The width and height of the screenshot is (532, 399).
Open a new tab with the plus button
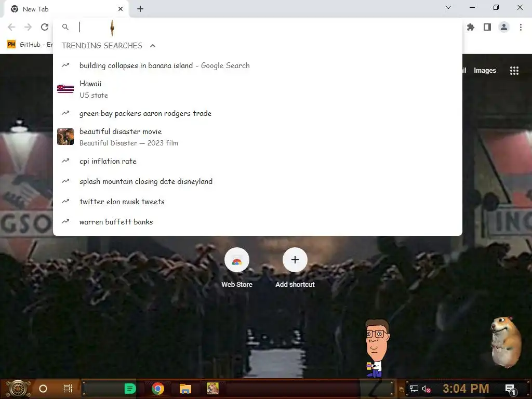point(140,9)
